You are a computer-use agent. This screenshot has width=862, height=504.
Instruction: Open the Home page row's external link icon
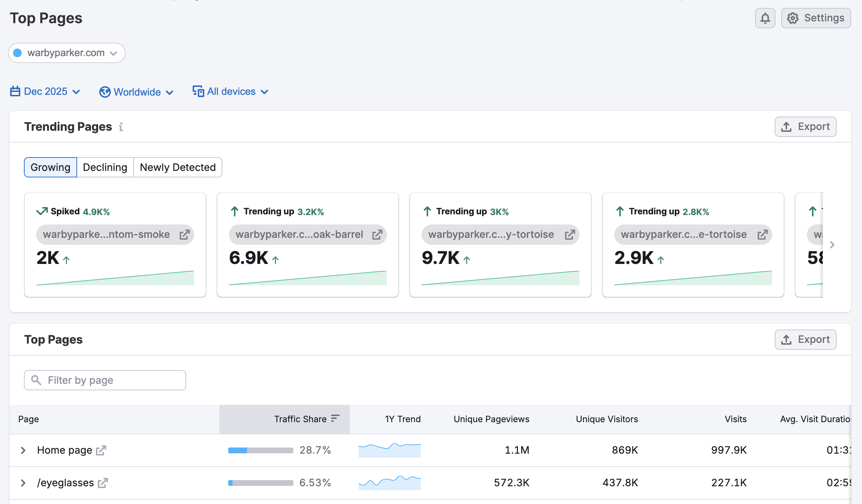point(102,451)
